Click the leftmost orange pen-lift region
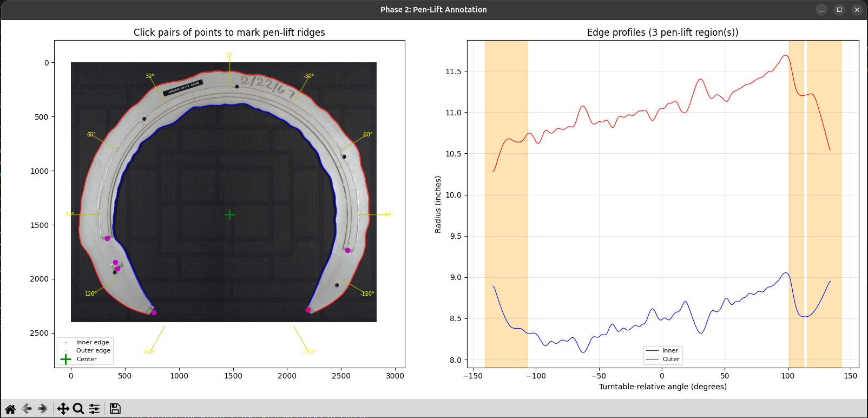Viewport: 868px width, 418px height. tap(506, 217)
